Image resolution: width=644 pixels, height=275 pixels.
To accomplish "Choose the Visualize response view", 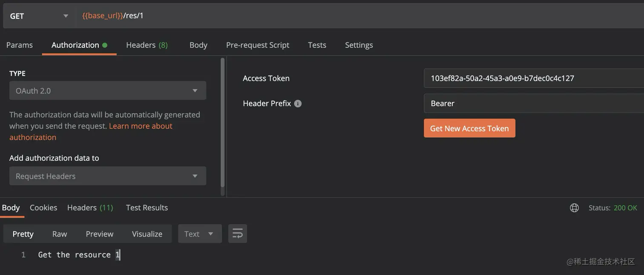I will click(147, 234).
